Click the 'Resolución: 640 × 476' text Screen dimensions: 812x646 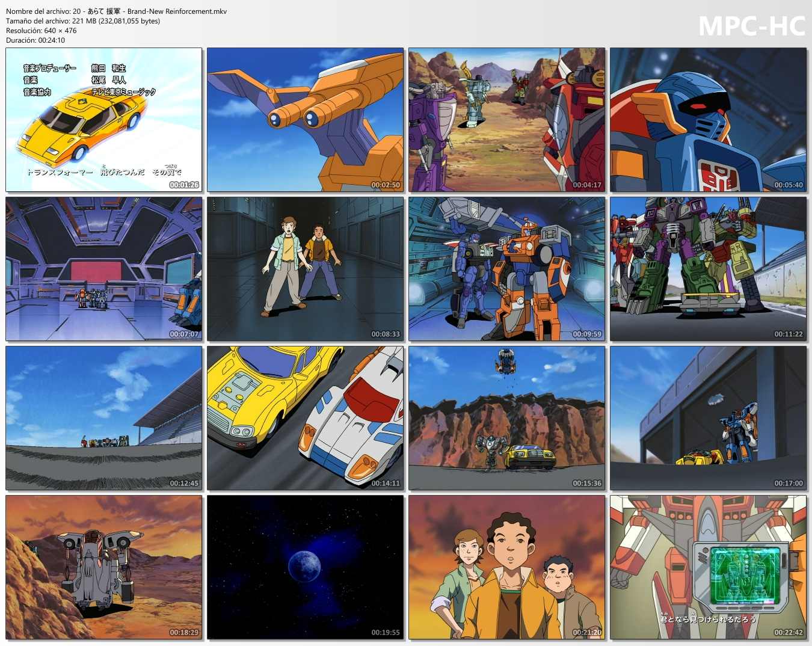click(42, 31)
